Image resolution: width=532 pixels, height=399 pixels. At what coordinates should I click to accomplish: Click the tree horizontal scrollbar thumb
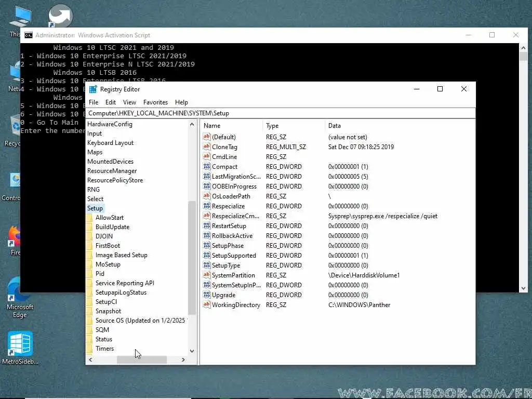tap(142, 360)
